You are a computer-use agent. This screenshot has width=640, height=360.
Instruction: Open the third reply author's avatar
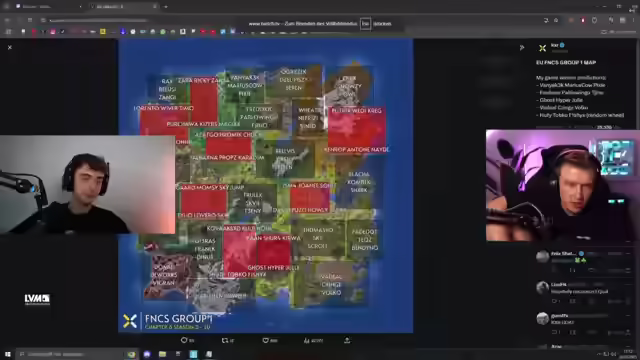tap(542, 318)
